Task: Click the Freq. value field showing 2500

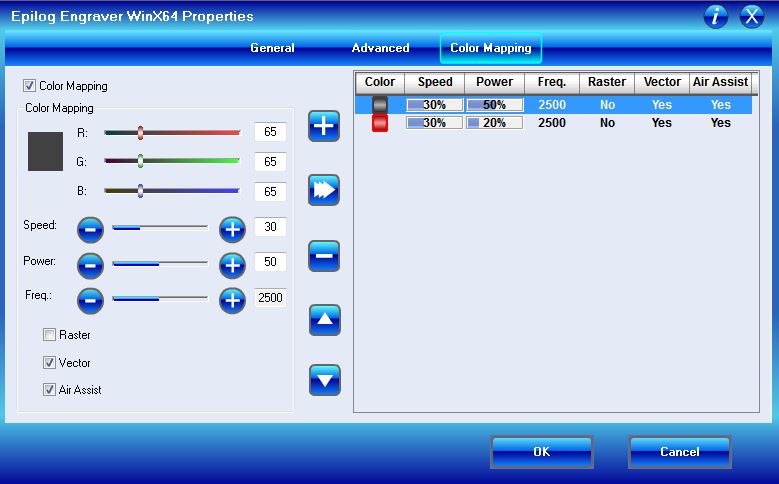Action: point(270,297)
